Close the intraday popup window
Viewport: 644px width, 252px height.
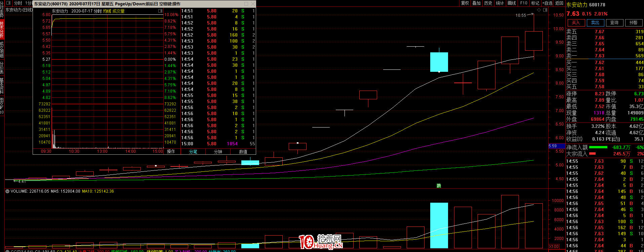(x=253, y=4)
